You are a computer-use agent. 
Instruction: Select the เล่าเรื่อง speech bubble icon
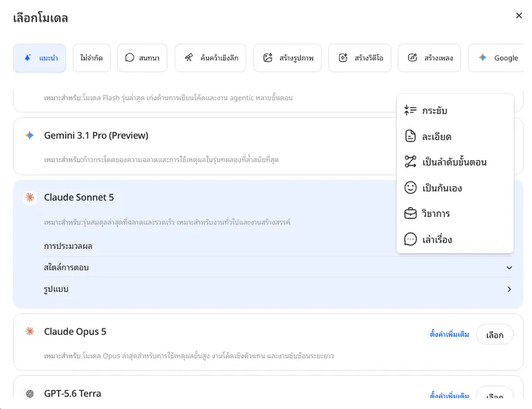(x=410, y=239)
